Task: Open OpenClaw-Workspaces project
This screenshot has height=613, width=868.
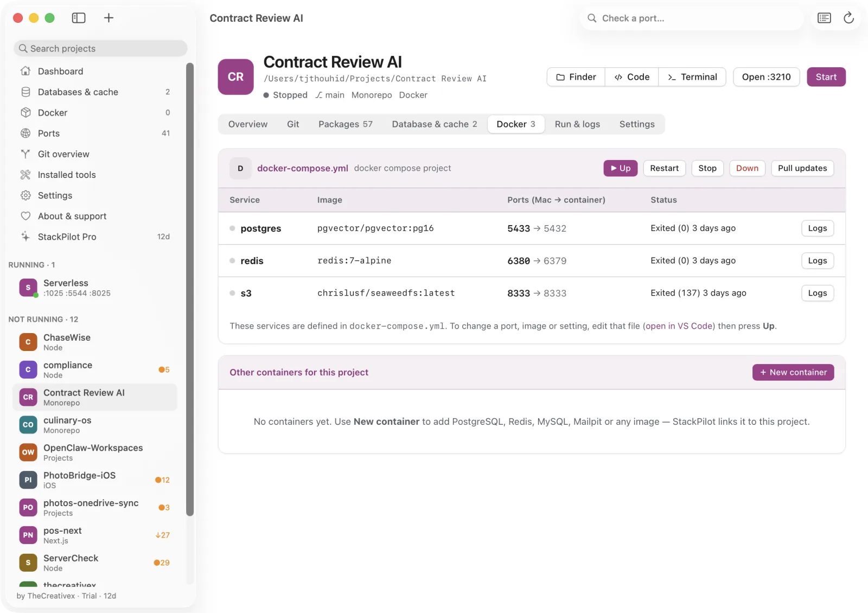Action: click(x=95, y=452)
